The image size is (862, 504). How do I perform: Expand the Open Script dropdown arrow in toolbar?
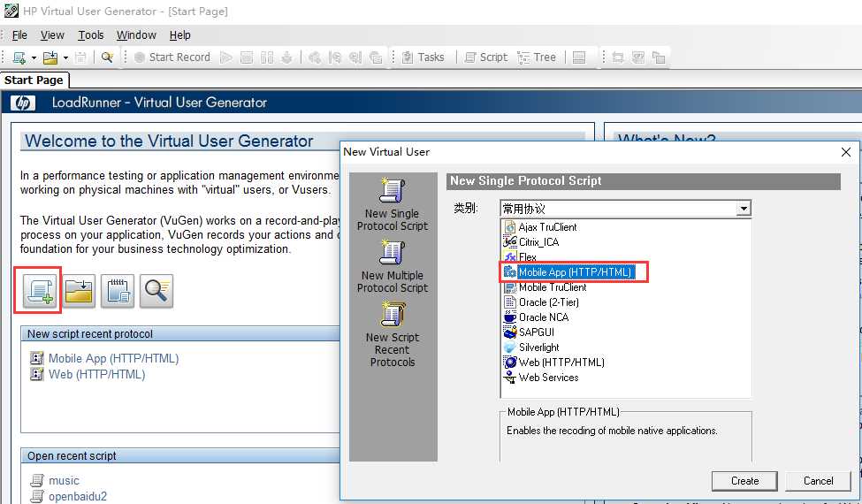(66, 57)
